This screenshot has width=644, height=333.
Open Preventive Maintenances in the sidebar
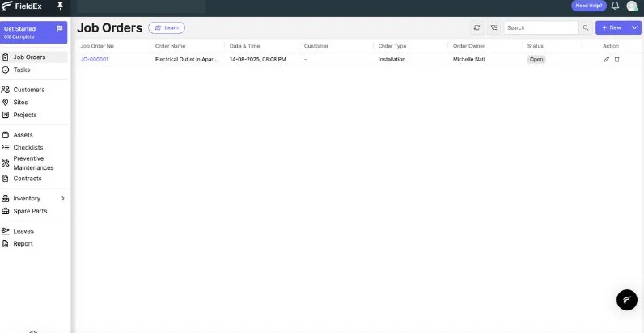34,162
